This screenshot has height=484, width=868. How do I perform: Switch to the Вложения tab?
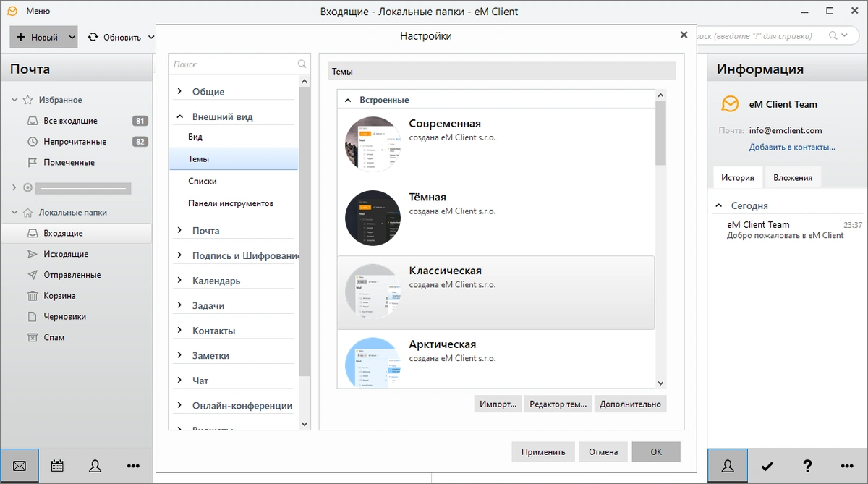point(793,177)
